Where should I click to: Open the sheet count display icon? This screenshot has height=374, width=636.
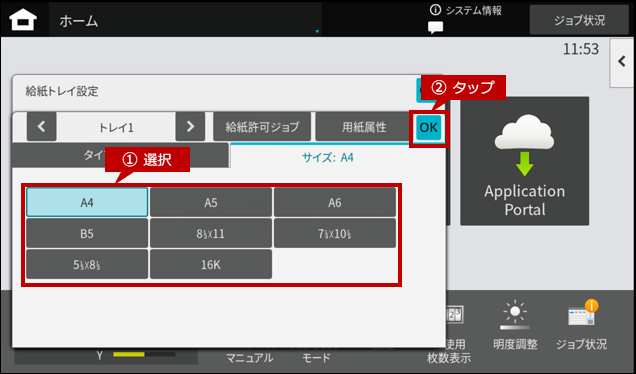click(455, 315)
